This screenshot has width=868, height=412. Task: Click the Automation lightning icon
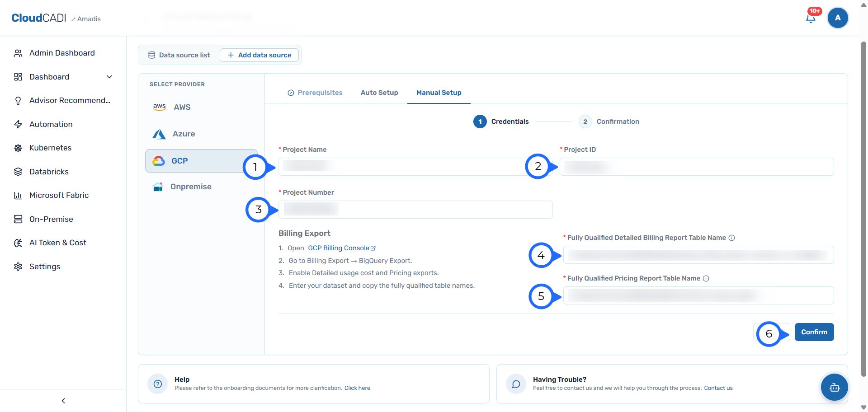click(x=18, y=124)
